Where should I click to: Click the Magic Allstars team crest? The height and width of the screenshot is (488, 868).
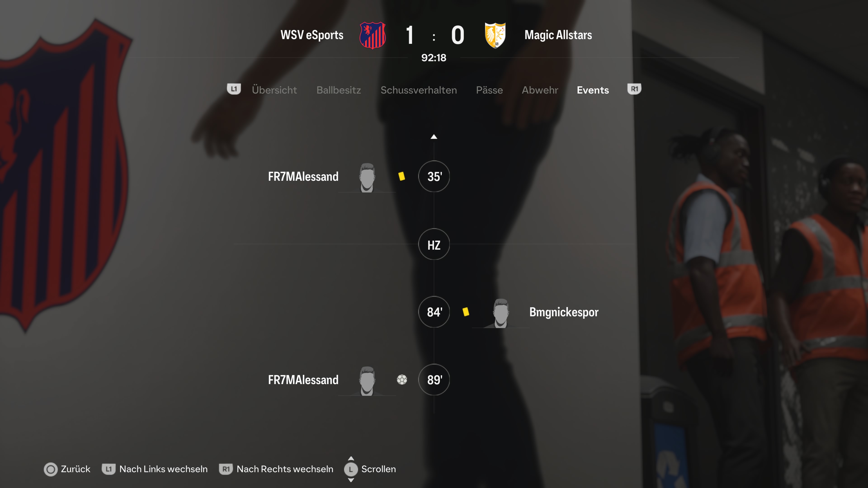495,35
